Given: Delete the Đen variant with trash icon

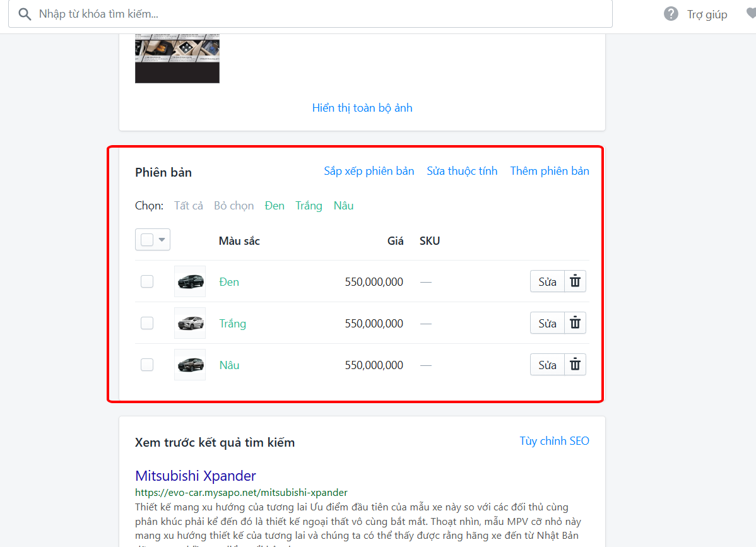Looking at the screenshot, I should (575, 281).
